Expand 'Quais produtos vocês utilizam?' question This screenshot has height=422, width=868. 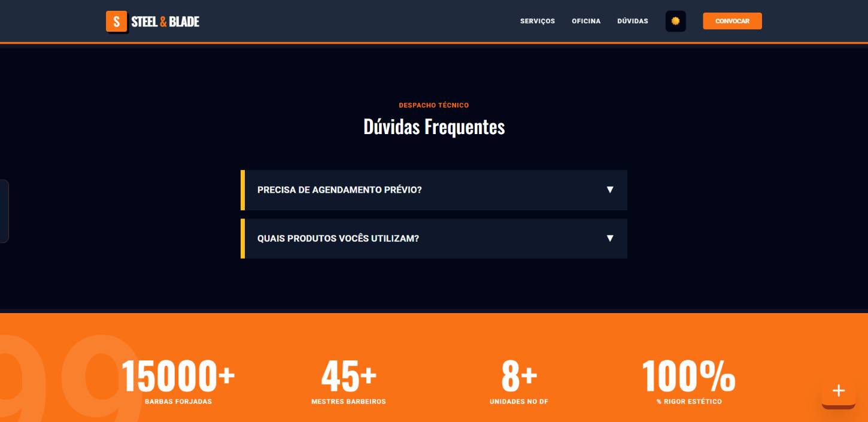338,238
